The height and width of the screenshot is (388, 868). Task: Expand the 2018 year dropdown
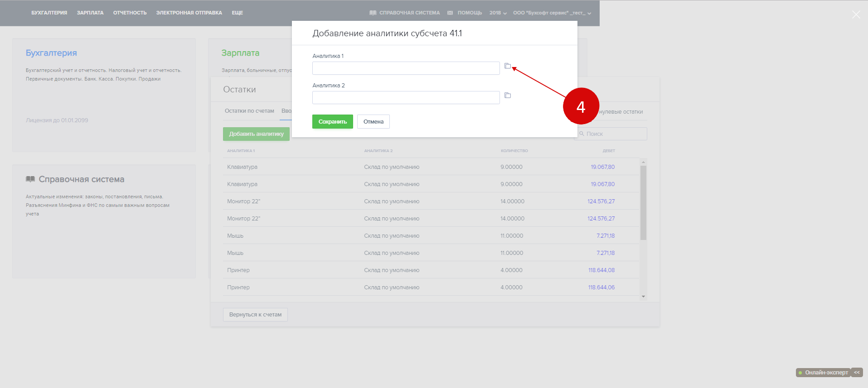[x=498, y=13]
